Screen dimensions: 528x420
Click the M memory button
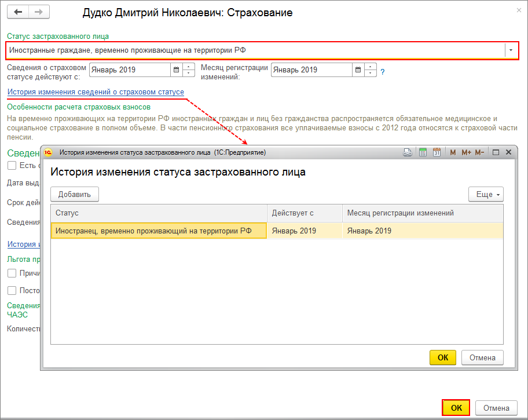tap(453, 152)
